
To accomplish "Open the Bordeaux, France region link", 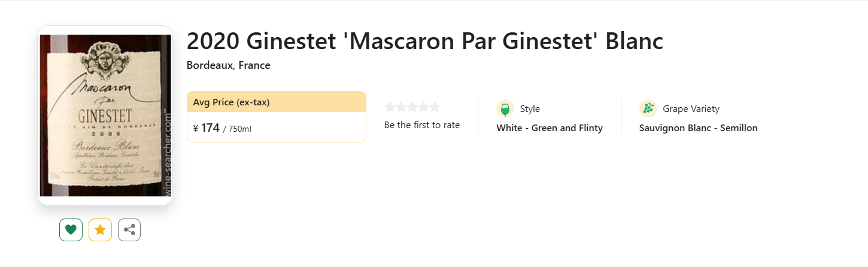I will click(229, 65).
